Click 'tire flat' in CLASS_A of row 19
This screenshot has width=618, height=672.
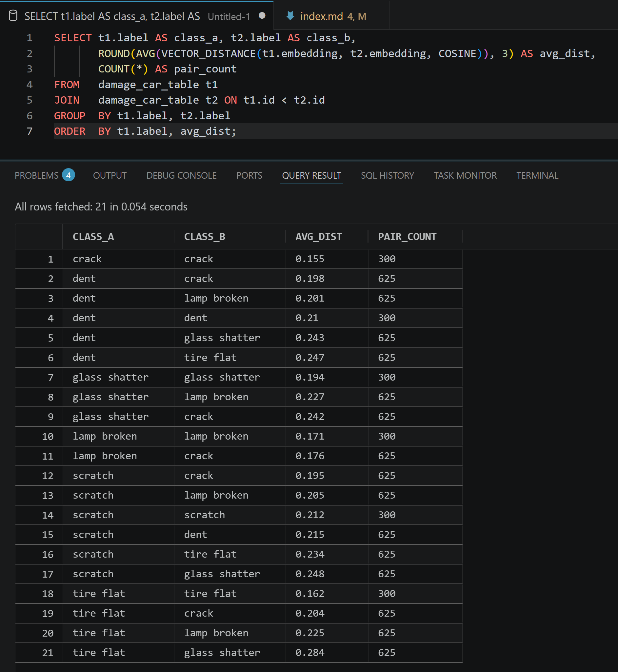point(99,614)
